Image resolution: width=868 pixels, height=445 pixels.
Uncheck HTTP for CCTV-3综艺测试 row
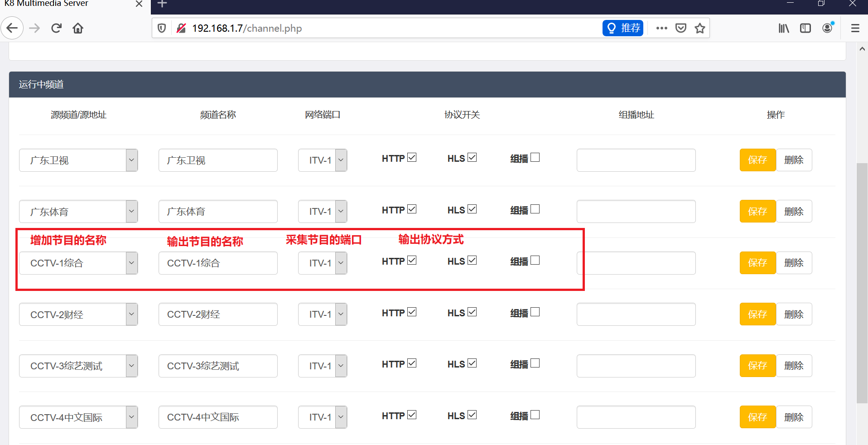[412, 363]
